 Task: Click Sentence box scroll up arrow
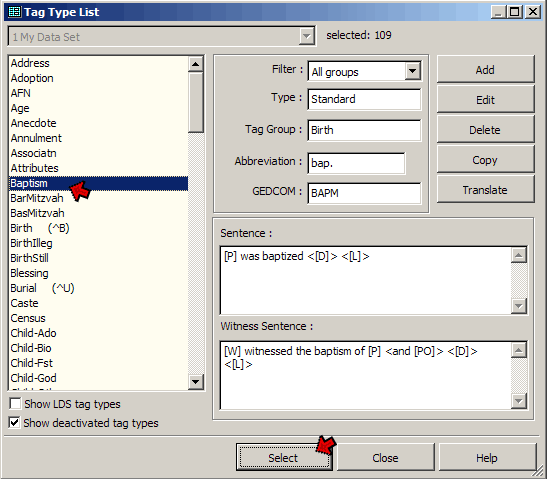[519, 255]
